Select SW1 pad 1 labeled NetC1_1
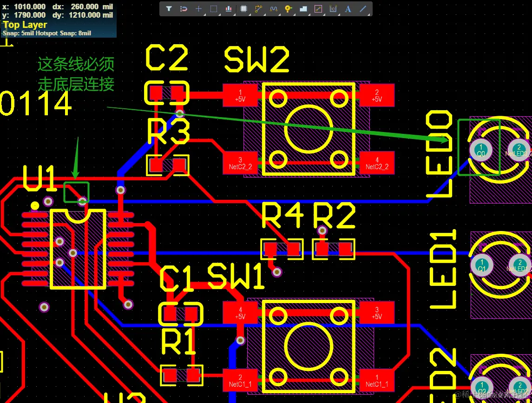 click(377, 381)
